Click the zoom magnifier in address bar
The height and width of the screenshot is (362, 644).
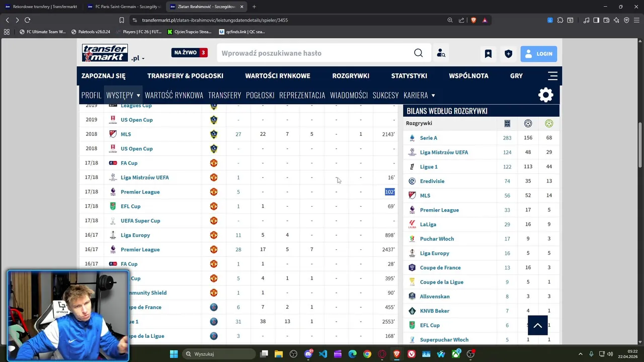coord(450,20)
